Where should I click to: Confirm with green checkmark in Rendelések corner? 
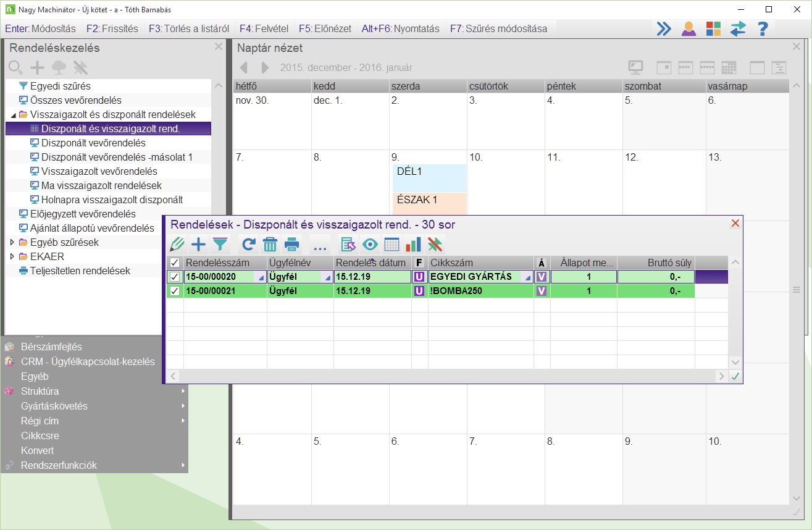tap(735, 376)
